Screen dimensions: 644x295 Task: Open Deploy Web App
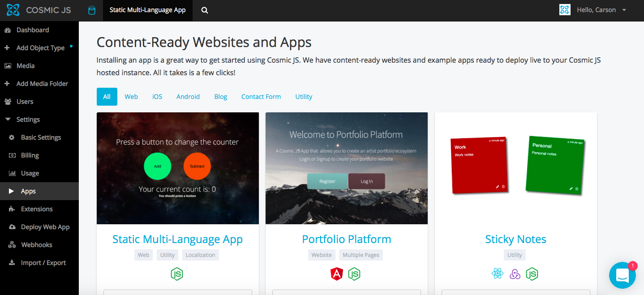click(45, 227)
